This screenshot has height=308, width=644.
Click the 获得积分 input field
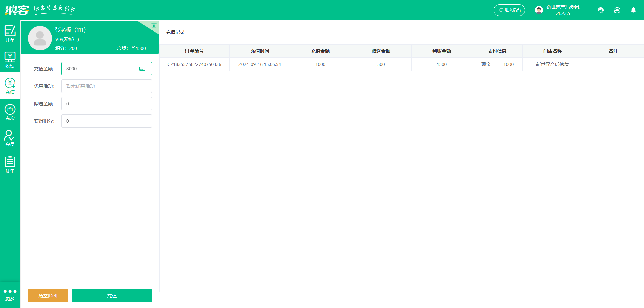[107, 121]
